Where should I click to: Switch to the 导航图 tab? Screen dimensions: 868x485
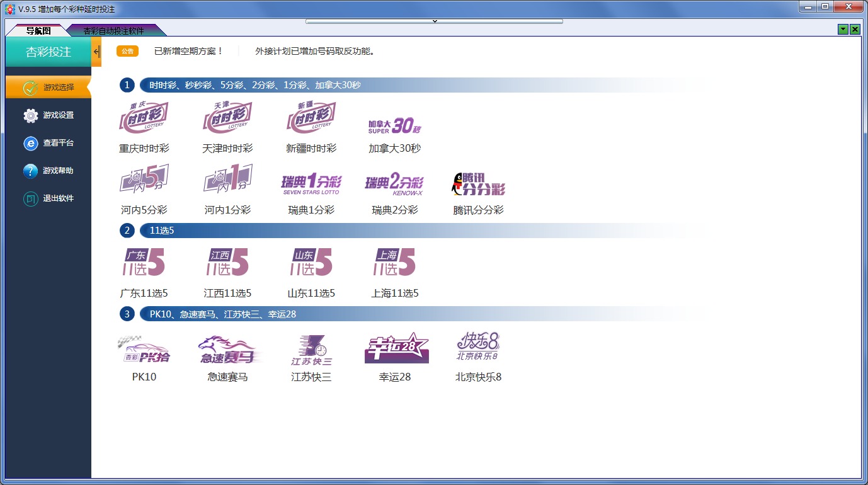coord(38,31)
